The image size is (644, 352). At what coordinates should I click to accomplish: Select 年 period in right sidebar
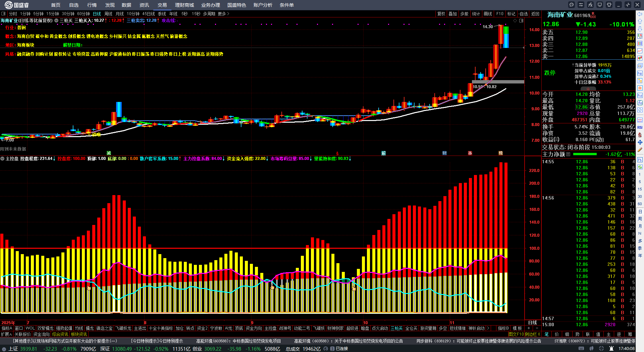click(x=640, y=256)
